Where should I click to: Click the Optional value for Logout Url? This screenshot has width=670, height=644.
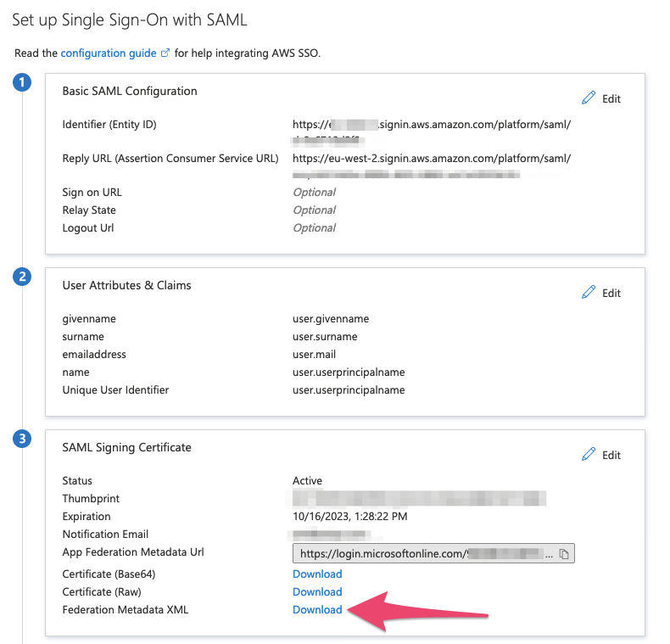314,228
